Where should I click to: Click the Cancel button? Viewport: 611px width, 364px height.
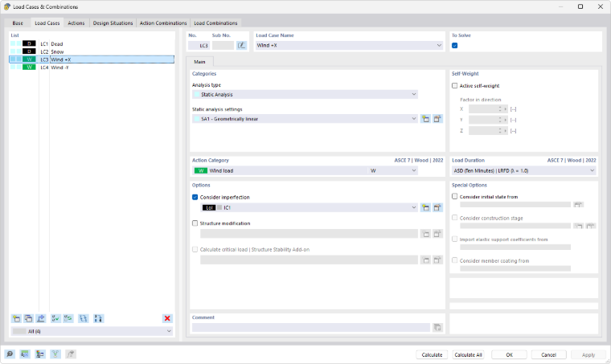pyautogui.click(x=548, y=354)
